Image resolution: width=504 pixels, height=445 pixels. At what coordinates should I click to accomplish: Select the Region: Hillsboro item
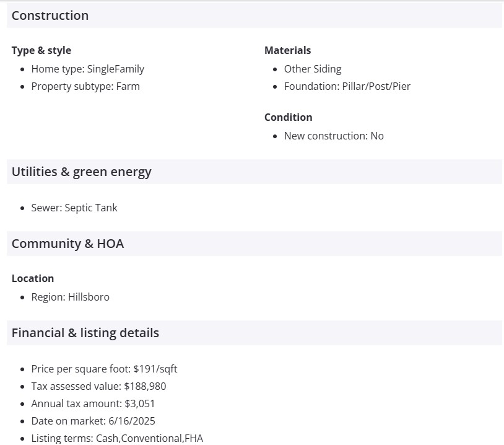click(x=70, y=297)
